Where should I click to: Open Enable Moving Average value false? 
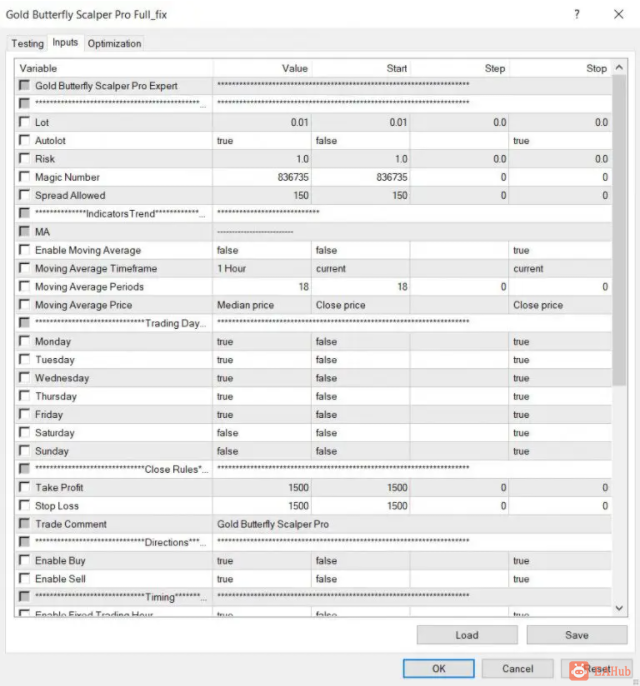[262, 250]
